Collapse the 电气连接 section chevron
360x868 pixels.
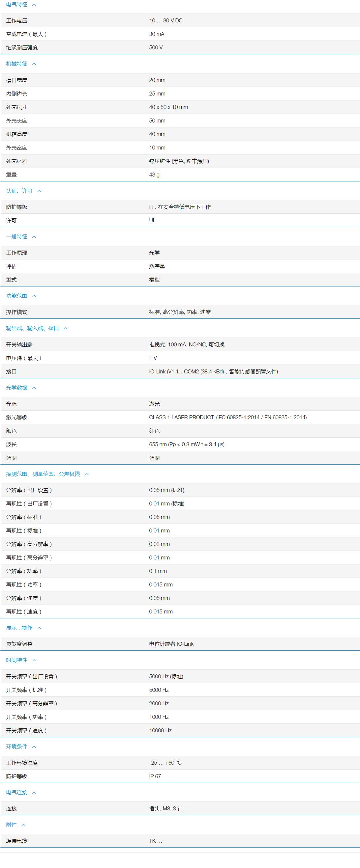[x=34, y=793]
